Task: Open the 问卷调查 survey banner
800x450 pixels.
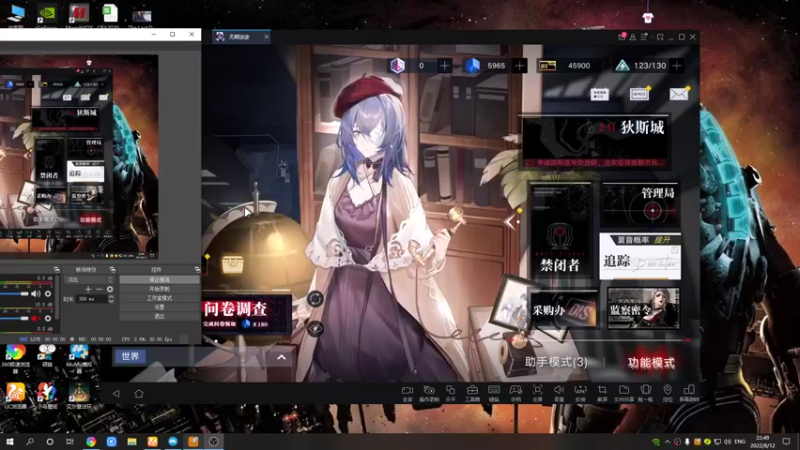Action: click(247, 314)
